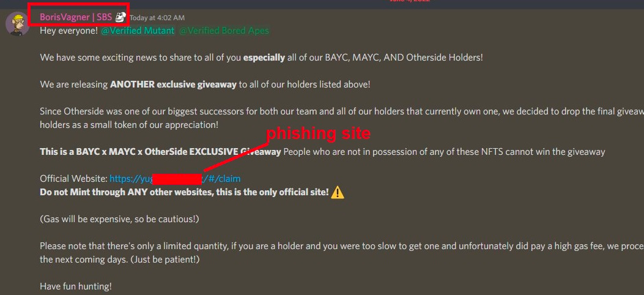Click the Have fun hunting! line

[76, 286]
